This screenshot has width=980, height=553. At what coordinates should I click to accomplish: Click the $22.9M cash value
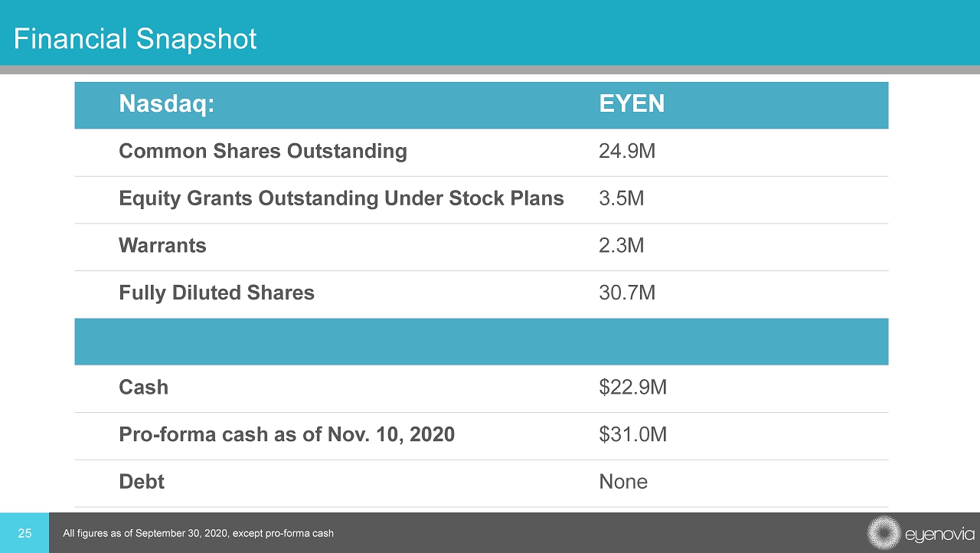[632, 388]
